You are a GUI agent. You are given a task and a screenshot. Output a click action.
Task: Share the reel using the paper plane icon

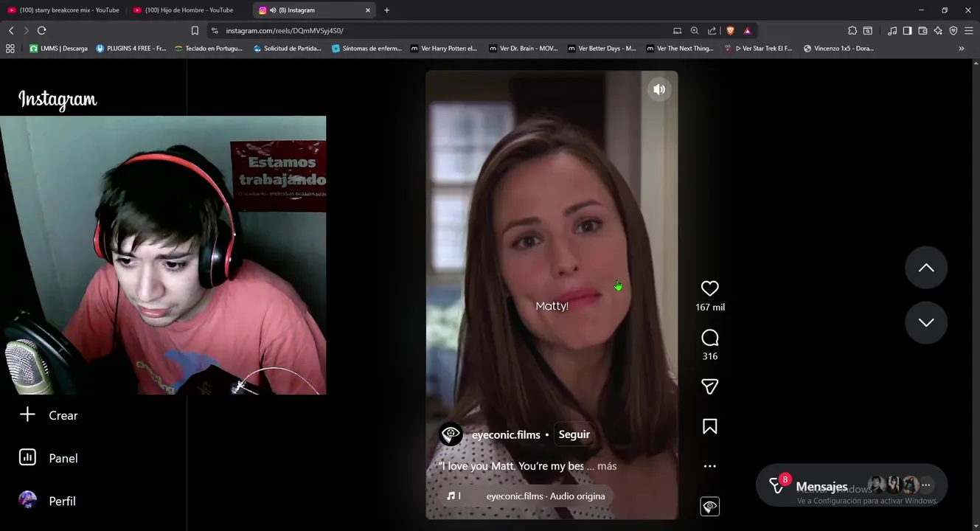(x=709, y=386)
